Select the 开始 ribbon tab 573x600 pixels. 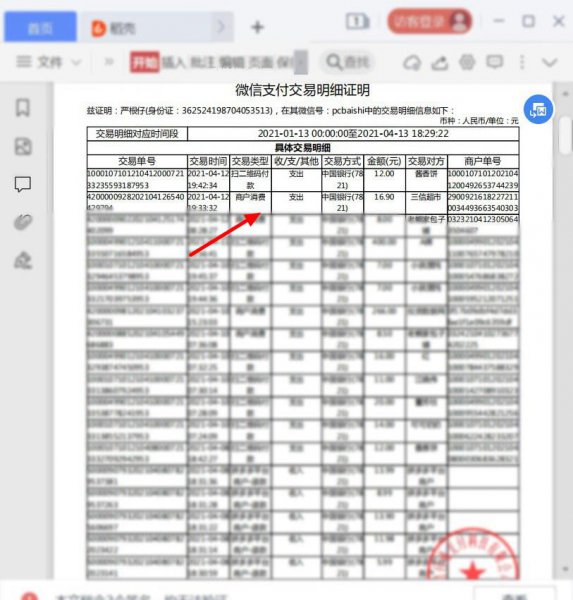[144, 62]
